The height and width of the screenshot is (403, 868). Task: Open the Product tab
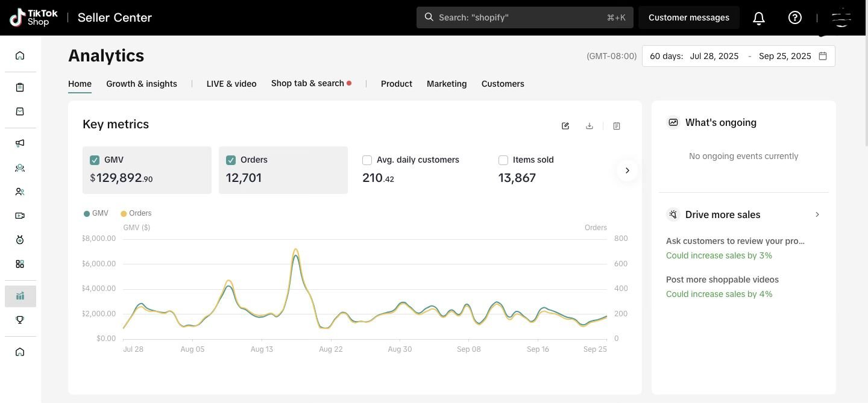click(396, 84)
